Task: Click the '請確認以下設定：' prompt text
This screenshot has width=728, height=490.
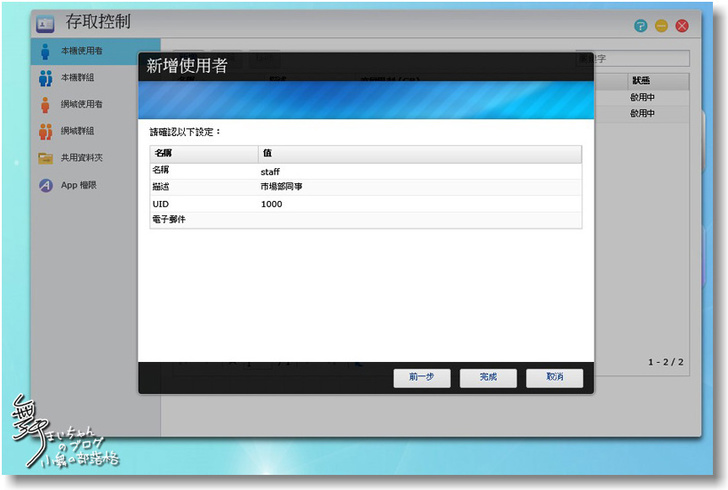Action: point(185,132)
